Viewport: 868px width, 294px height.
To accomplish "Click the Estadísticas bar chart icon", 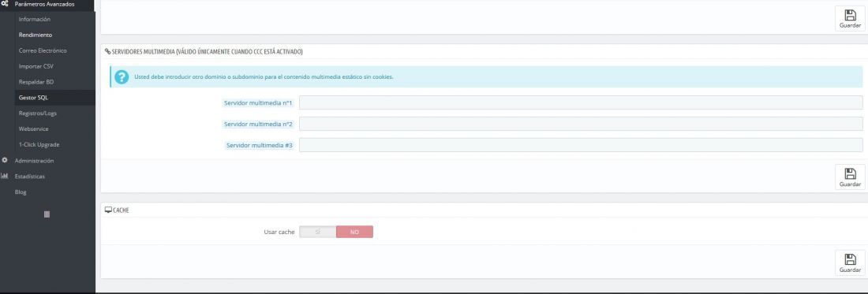I will [x=5, y=177].
